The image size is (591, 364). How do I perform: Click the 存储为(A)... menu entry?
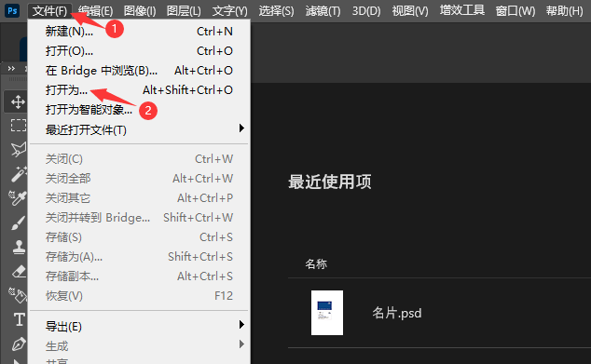point(139,257)
